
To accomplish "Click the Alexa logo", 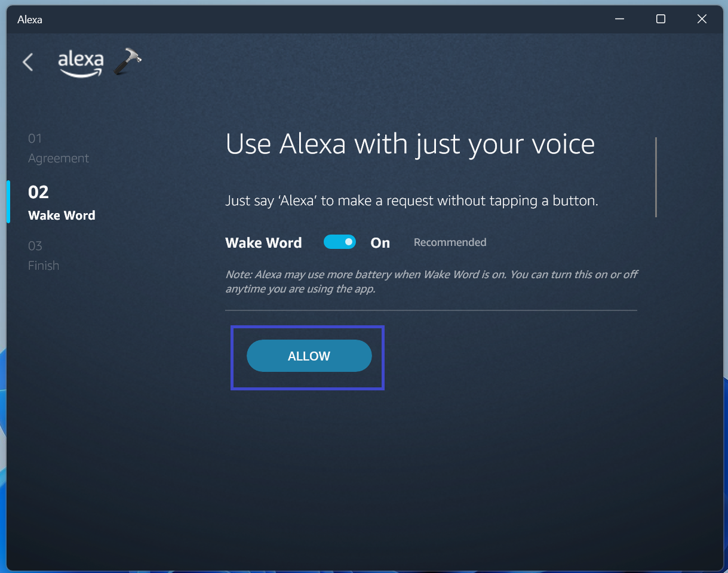I will [81, 63].
